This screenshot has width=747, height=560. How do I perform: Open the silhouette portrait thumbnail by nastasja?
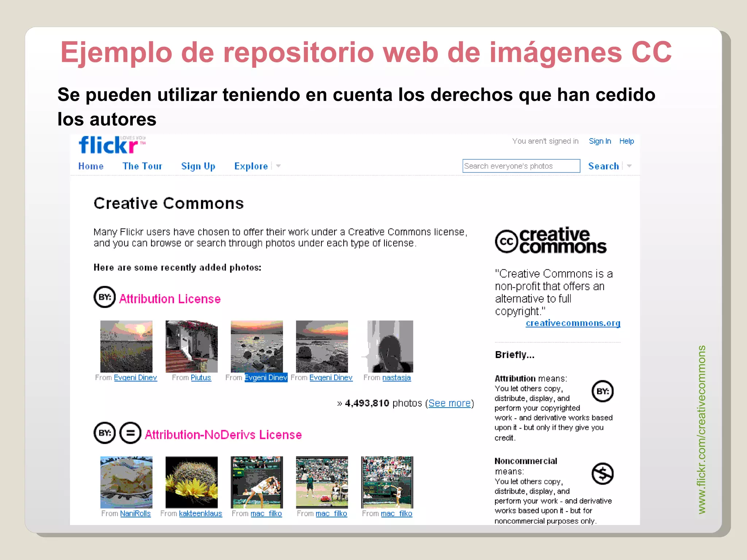pos(387,346)
